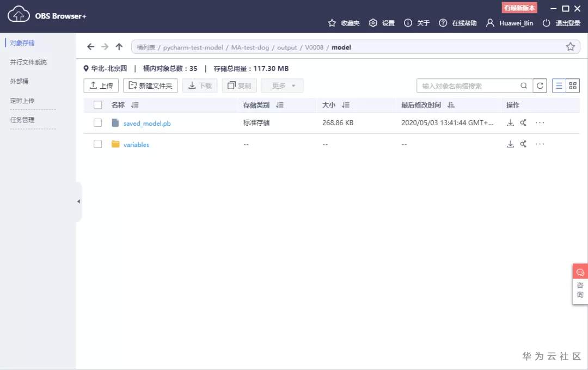Go to pycharm-test-model in breadcrumb
The height and width of the screenshot is (370, 588).
pos(193,47)
